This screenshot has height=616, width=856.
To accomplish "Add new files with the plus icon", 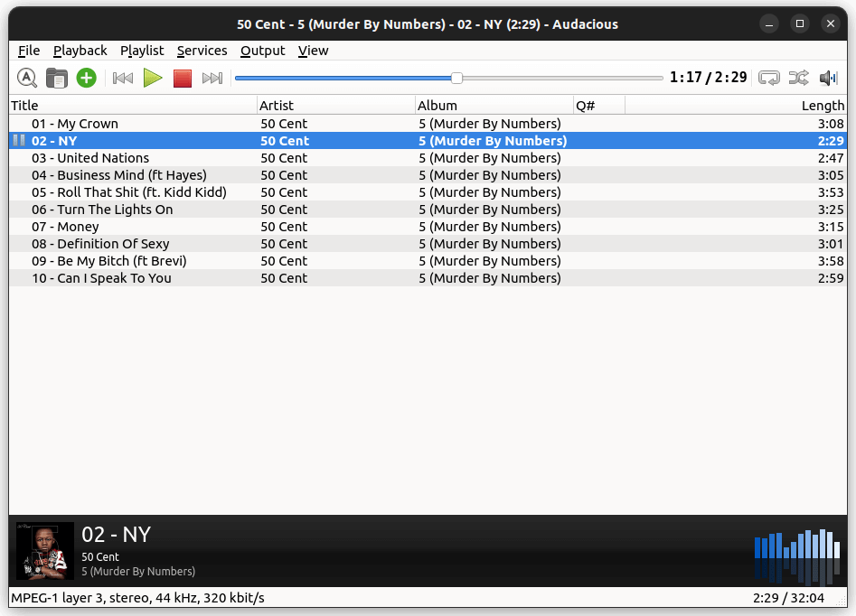I will pyautogui.click(x=86, y=79).
